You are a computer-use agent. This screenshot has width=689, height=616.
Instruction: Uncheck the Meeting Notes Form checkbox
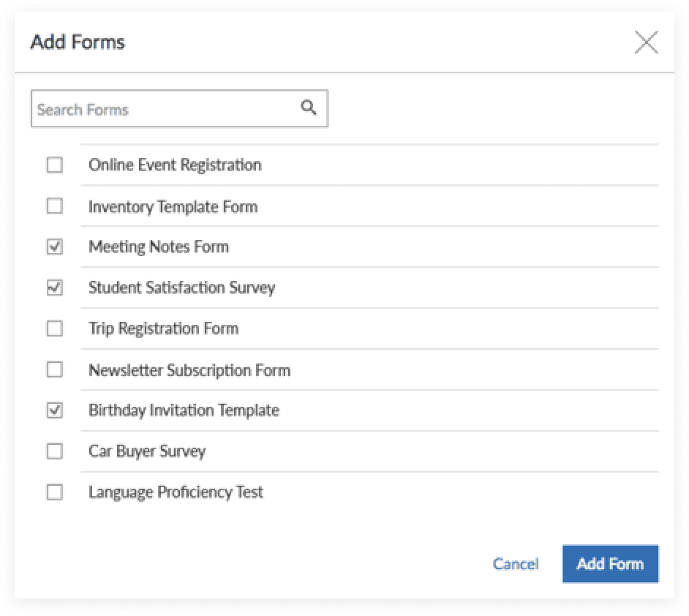[55, 247]
